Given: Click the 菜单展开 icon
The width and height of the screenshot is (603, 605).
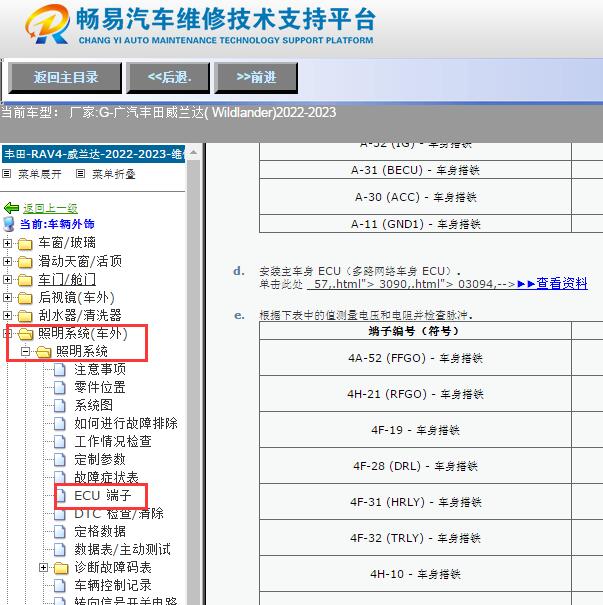Looking at the screenshot, I should coord(6,174).
